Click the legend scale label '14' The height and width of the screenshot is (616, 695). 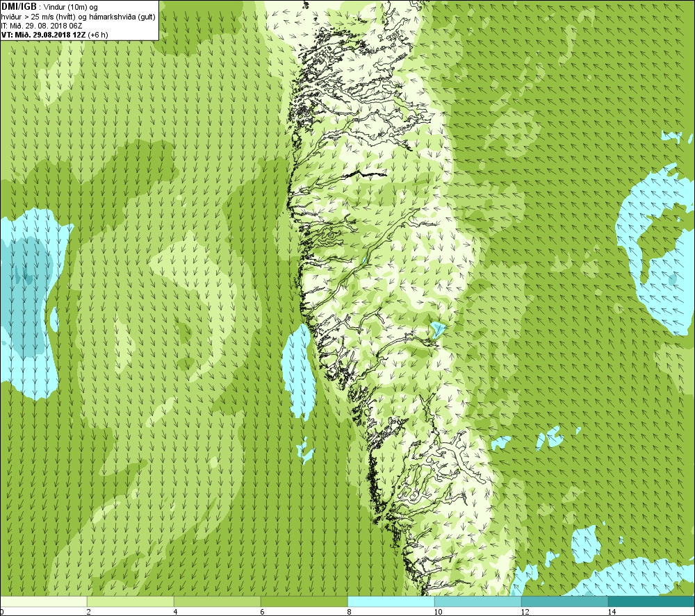click(x=612, y=612)
